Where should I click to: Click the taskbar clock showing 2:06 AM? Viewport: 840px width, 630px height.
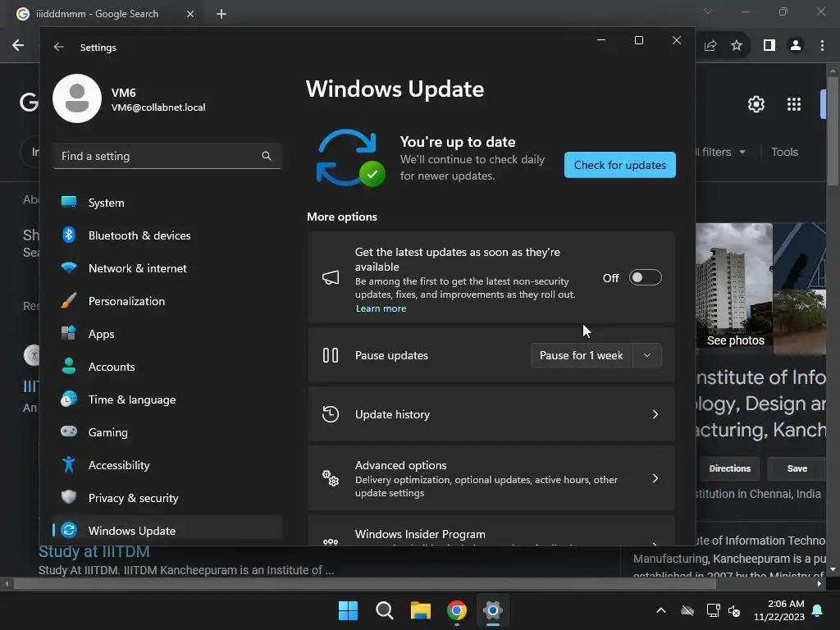779,610
